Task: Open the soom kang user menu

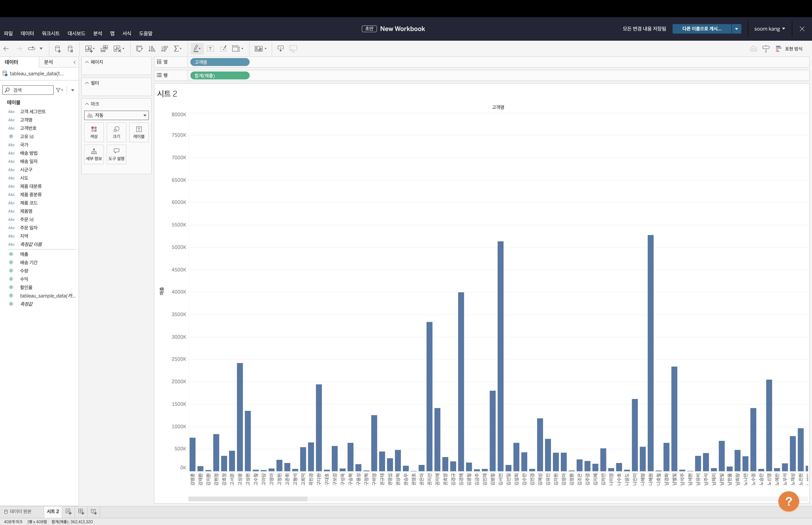Action: [770, 29]
